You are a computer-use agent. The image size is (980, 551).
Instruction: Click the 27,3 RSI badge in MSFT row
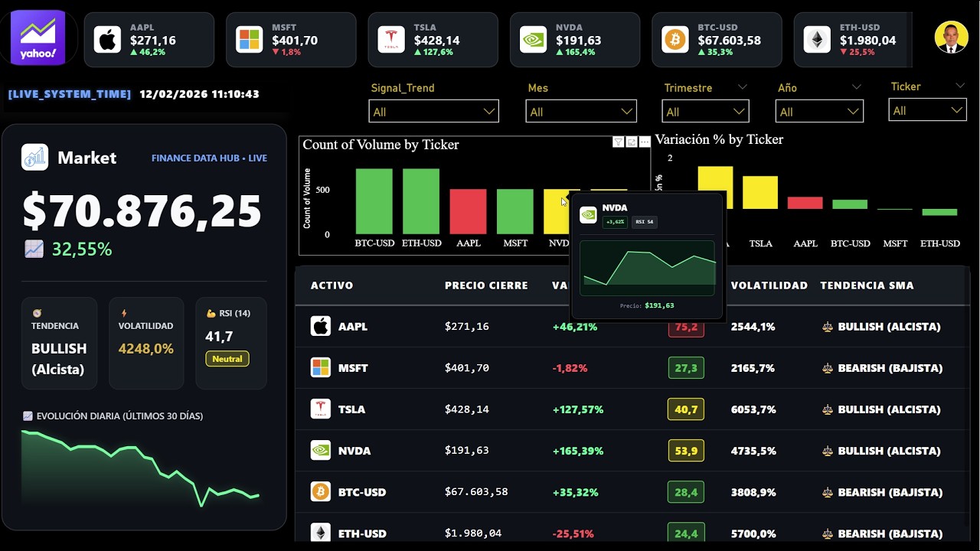coord(686,368)
